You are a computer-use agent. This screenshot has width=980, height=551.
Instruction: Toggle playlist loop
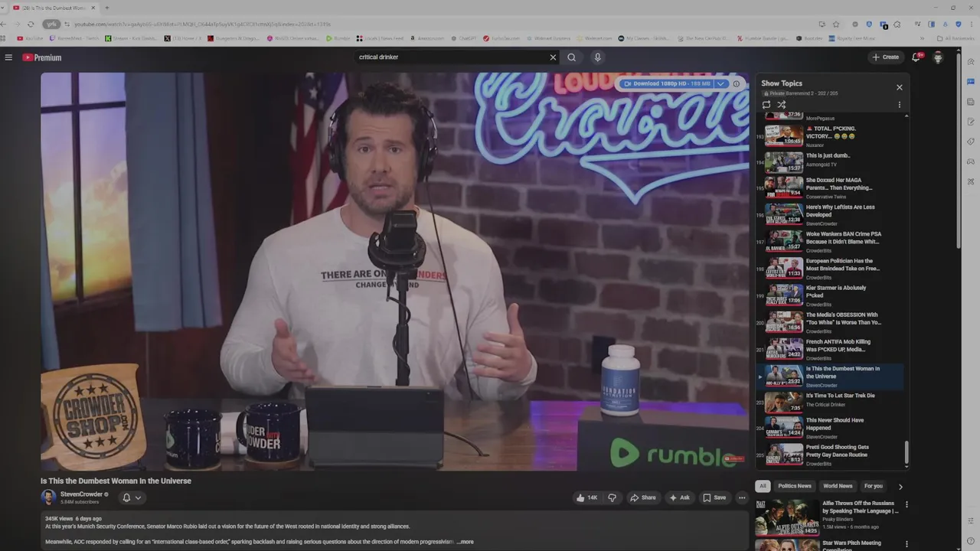click(766, 105)
